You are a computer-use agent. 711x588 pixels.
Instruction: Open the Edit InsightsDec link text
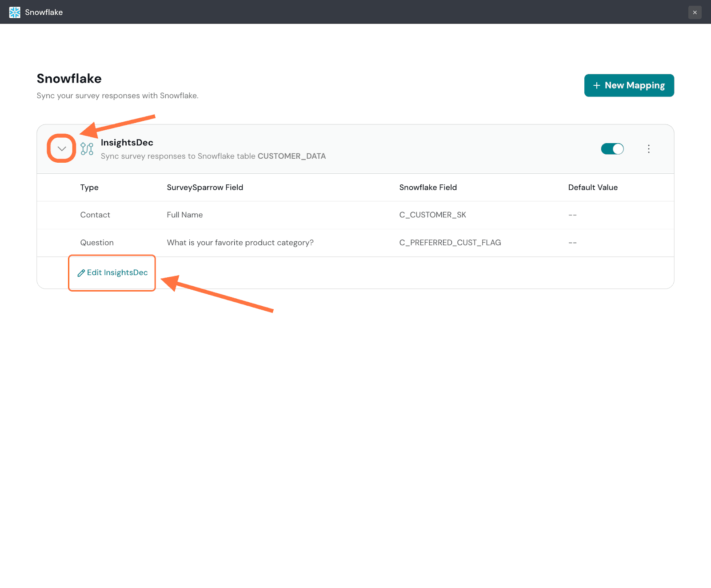[117, 272]
